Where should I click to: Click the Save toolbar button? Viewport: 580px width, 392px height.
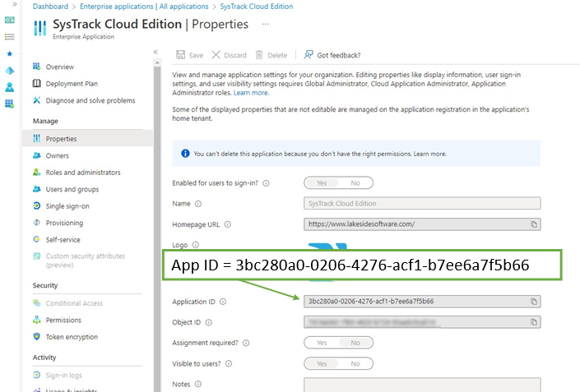click(x=190, y=55)
